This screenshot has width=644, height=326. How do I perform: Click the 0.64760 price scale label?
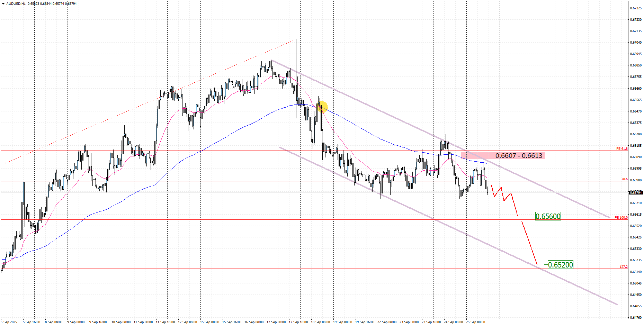click(636, 317)
